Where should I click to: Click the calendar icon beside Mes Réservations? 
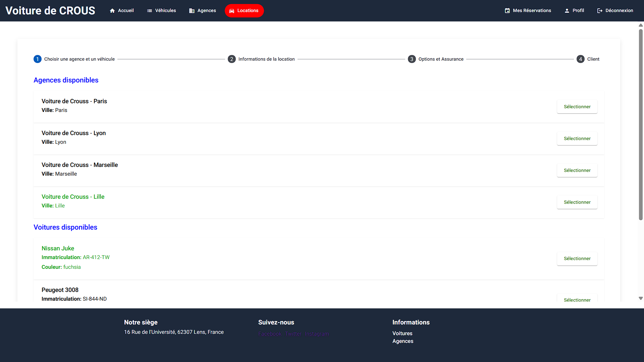click(x=507, y=11)
